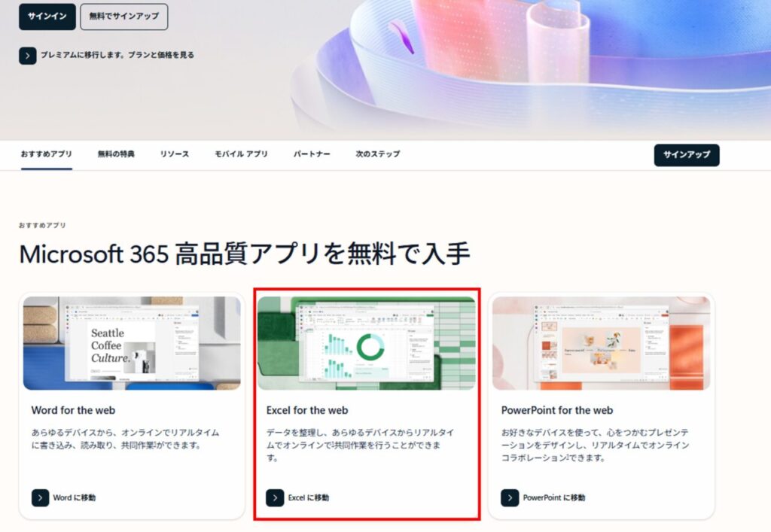The image size is (771, 532).
Task: Click the サインアップ button in the navigation bar
Action: 687,155
